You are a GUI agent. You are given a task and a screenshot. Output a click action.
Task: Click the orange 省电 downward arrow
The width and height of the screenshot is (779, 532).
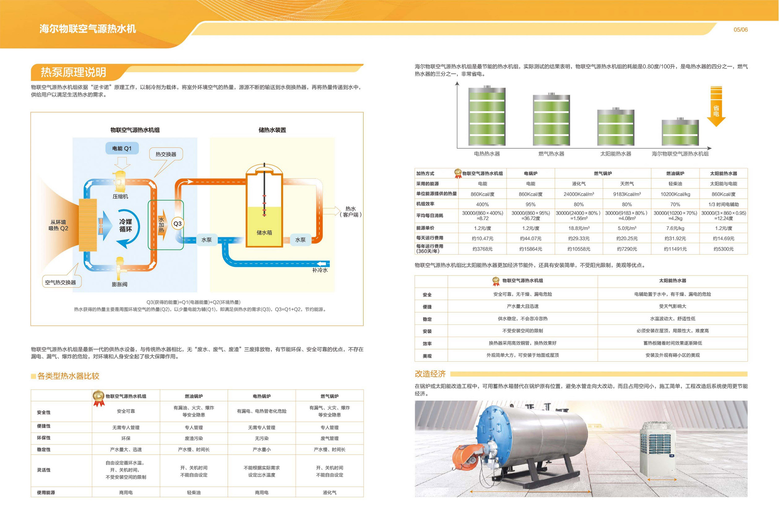pyautogui.click(x=716, y=106)
